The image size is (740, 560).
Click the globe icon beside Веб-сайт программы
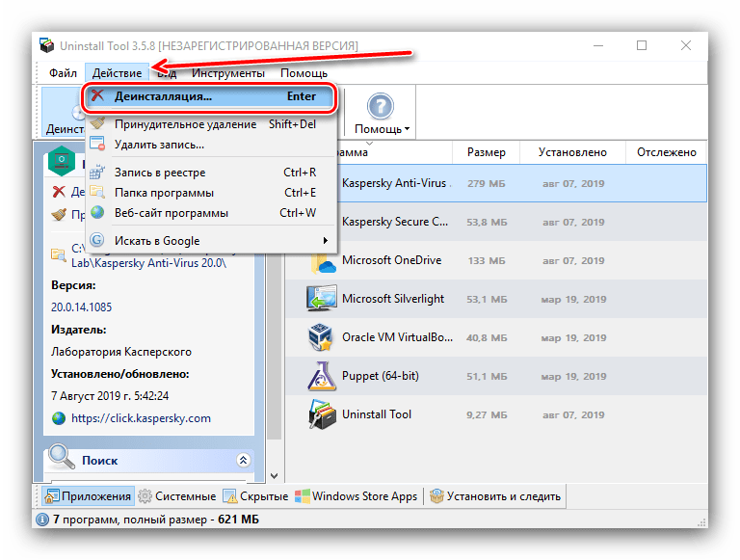(x=97, y=212)
